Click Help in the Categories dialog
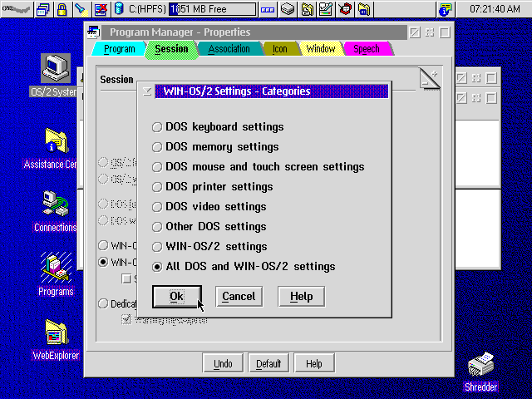 301,297
